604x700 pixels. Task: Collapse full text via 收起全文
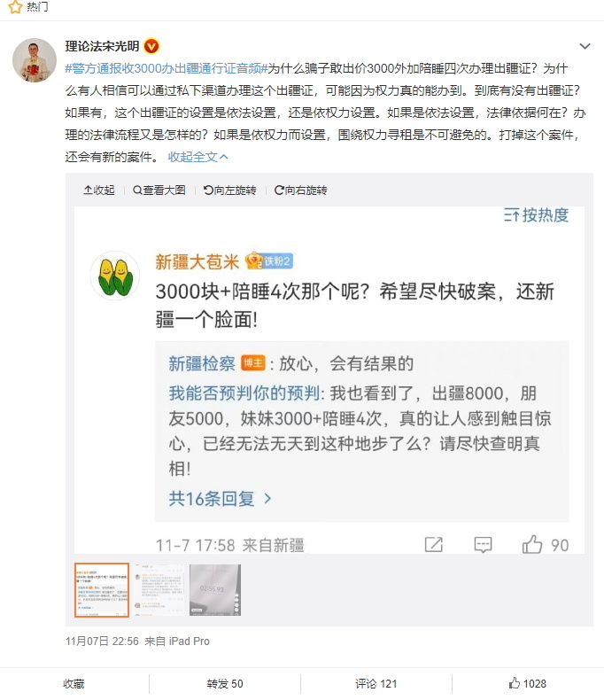click(198, 157)
